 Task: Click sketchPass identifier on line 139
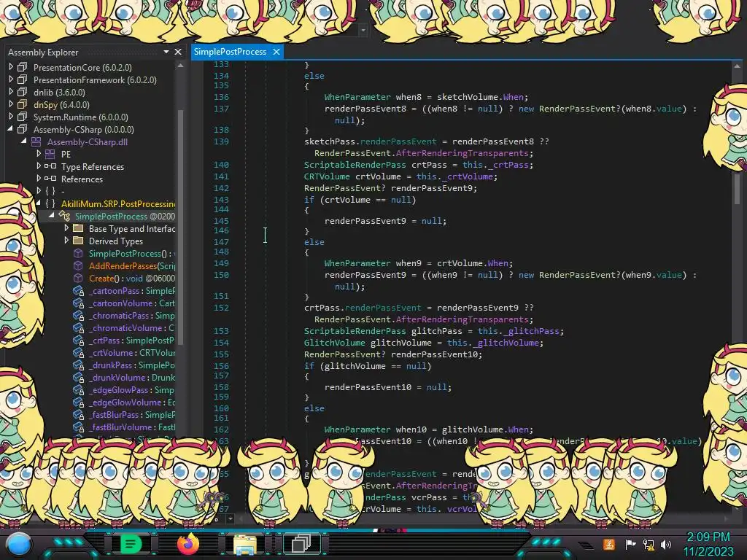330,141
